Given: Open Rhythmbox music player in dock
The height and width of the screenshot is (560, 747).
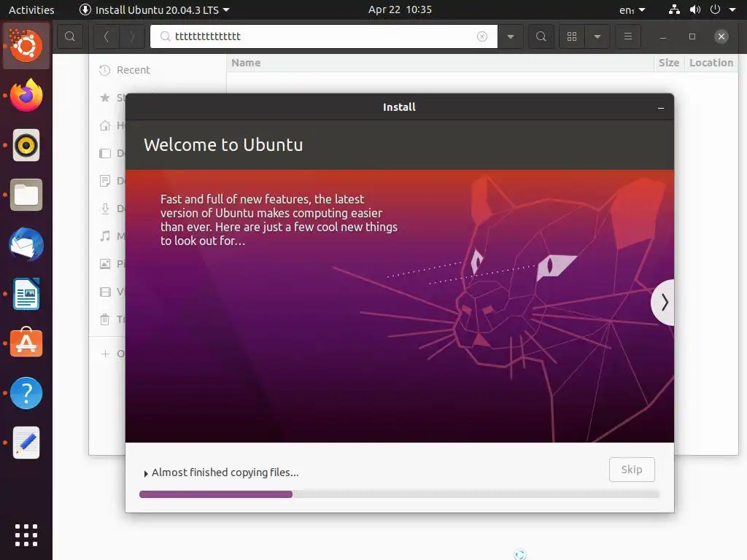Looking at the screenshot, I should coord(26,145).
